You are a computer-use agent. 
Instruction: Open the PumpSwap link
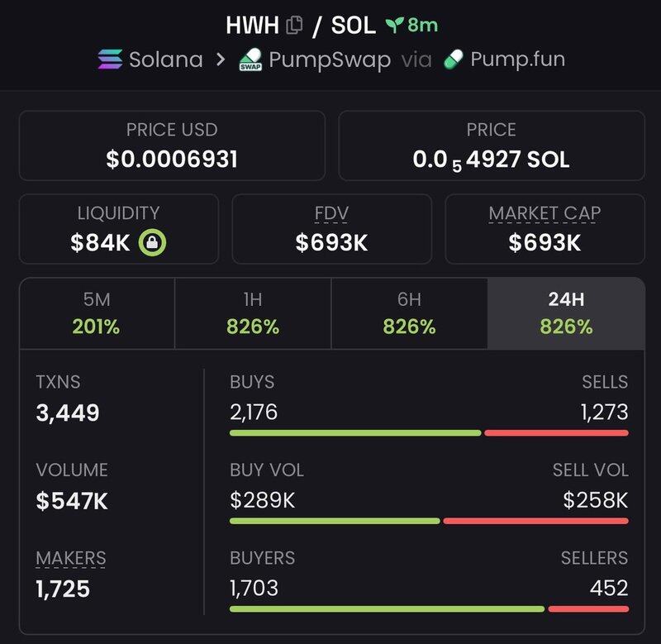coord(330,60)
